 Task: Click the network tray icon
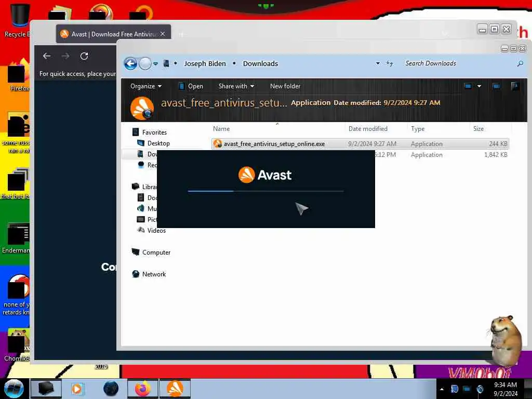tap(467, 389)
